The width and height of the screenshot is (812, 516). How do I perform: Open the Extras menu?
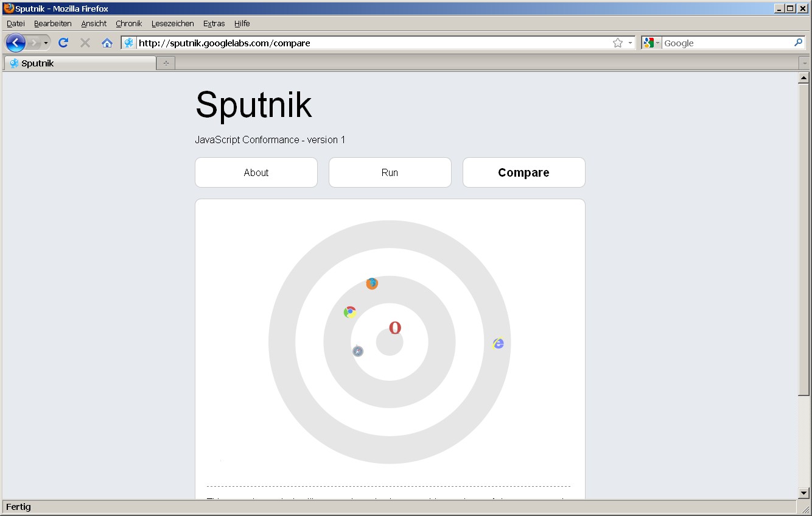214,23
